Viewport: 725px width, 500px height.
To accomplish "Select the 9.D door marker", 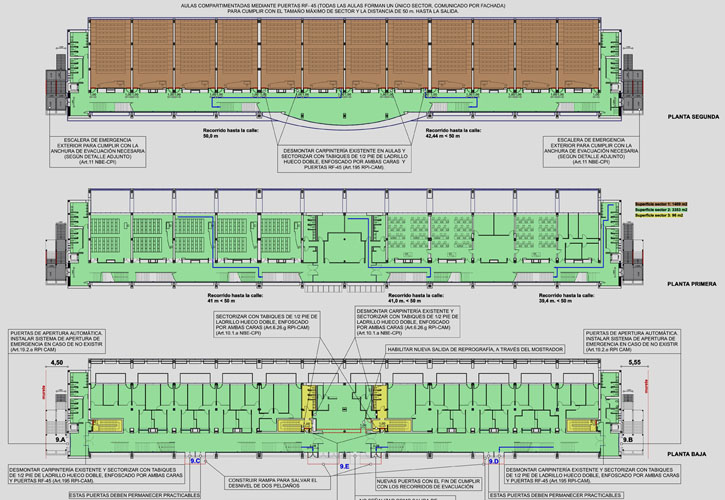I will pyautogui.click(x=493, y=460).
